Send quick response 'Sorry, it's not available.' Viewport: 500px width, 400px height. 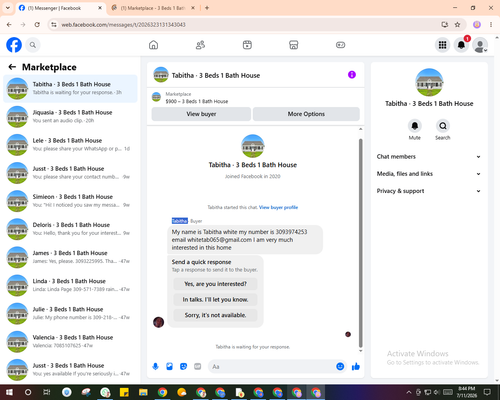[215, 315]
